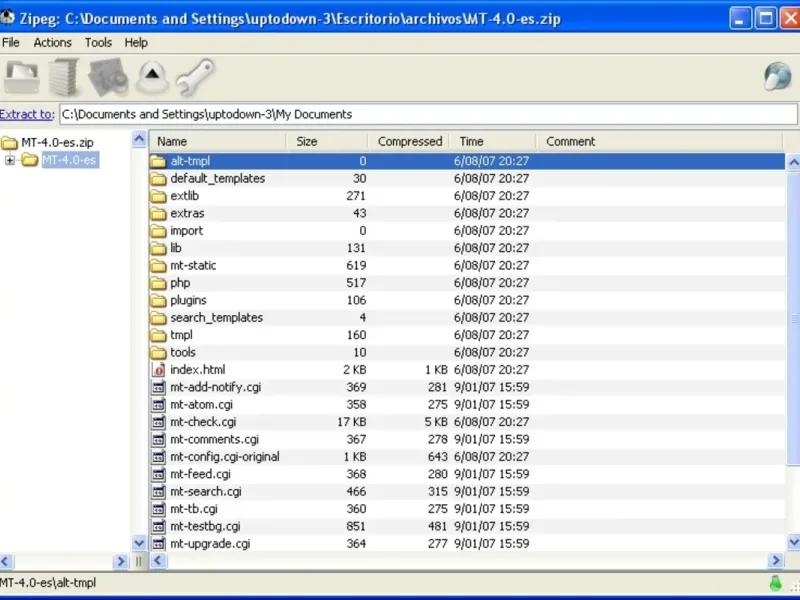Select MT-4.0-es.zip root in tree
This screenshot has width=800, height=600.
tap(57, 142)
